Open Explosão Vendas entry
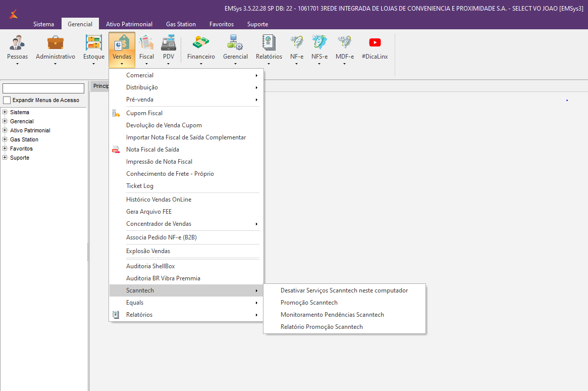Image resolution: width=588 pixels, height=391 pixels. tap(186, 251)
